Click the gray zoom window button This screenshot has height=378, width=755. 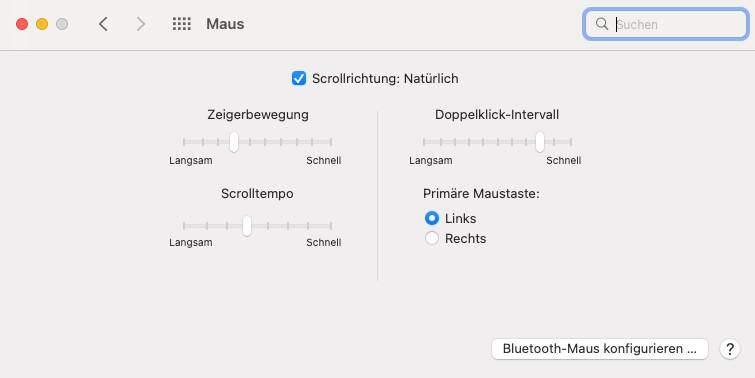tap(62, 24)
